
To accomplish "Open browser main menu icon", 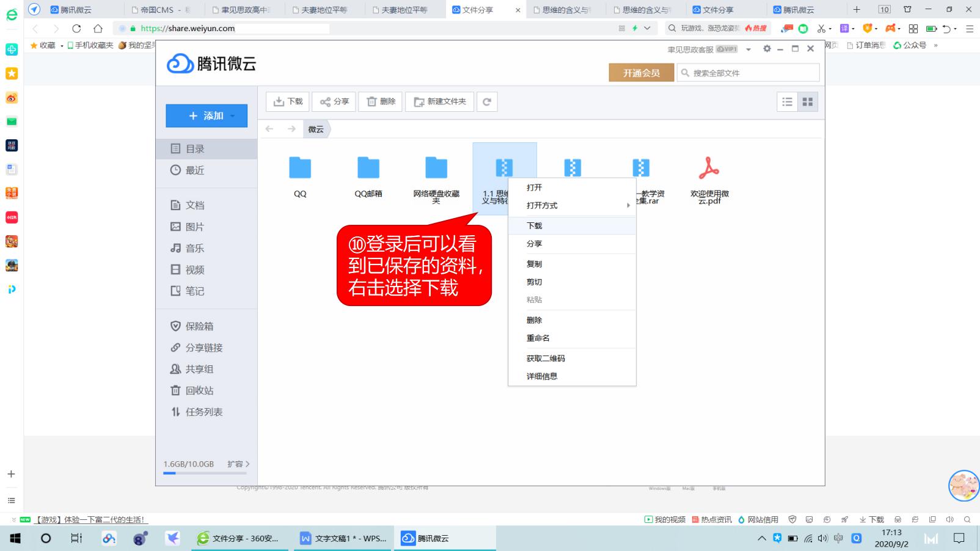I will (970, 28).
